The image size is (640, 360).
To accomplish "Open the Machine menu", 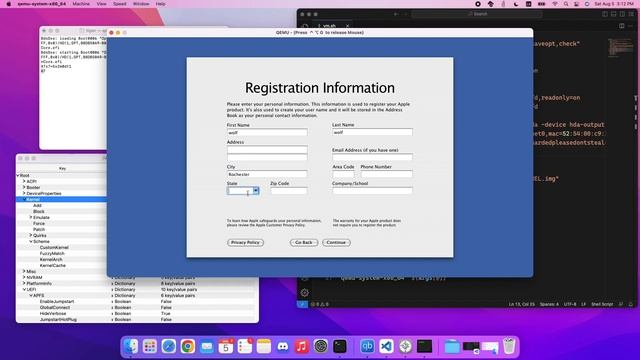I will (81, 4).
